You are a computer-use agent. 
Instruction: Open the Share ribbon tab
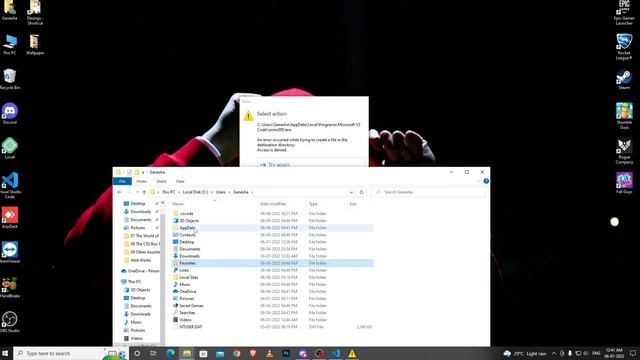161,181
